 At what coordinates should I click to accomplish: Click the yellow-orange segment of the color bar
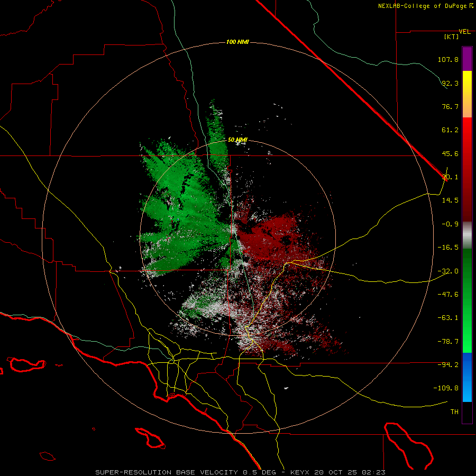coord(467,94)
